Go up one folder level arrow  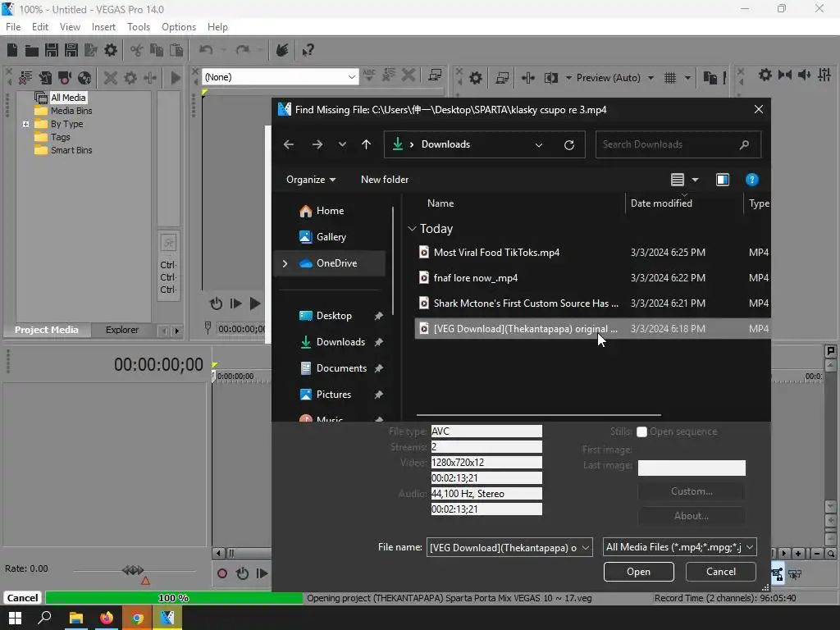(x=366, y=144)
